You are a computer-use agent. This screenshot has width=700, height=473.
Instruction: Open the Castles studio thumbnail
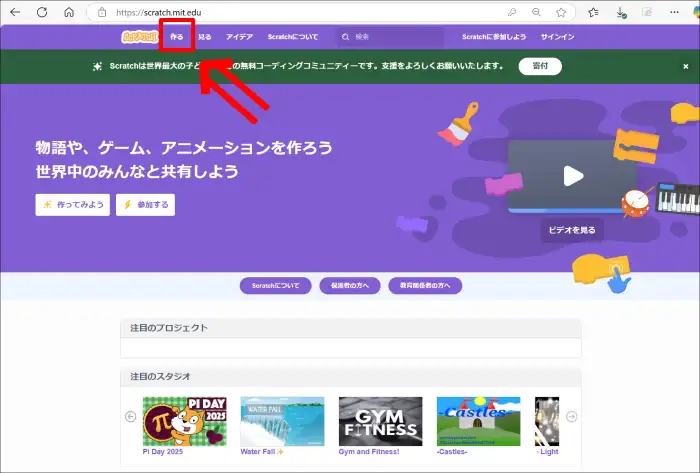coord(479,421)
